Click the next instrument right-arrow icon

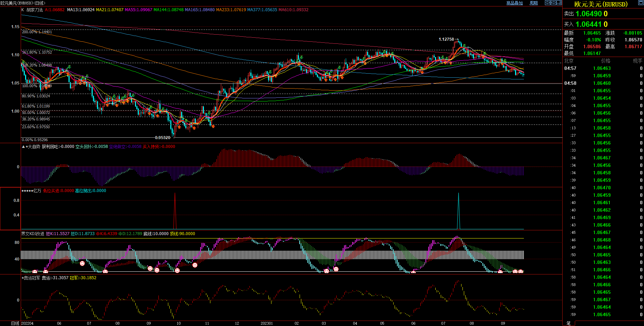click(x=553, y=3)
